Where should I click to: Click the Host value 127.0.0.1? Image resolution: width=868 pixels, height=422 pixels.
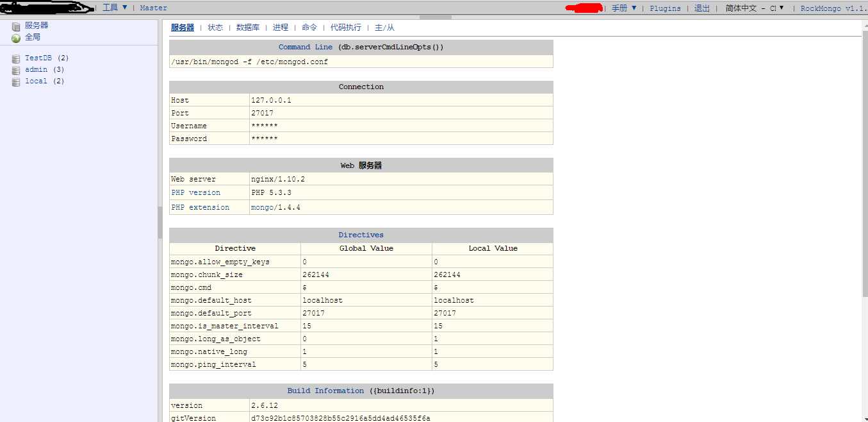click(271, 100)
